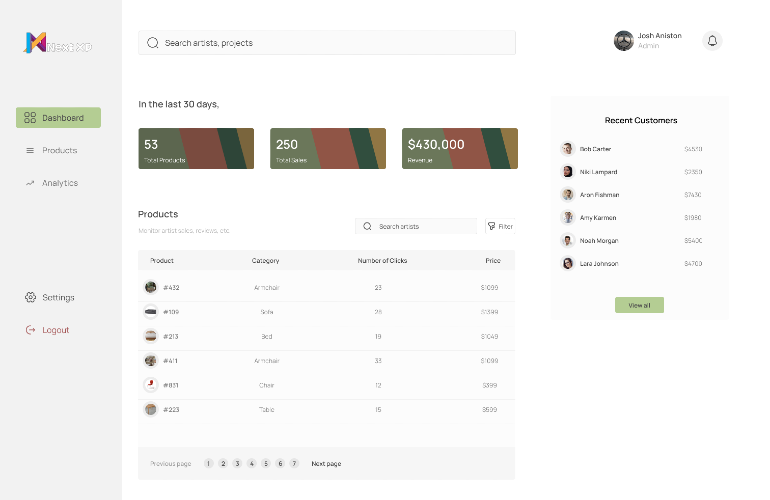Jump to page 6

pos(280,463)
